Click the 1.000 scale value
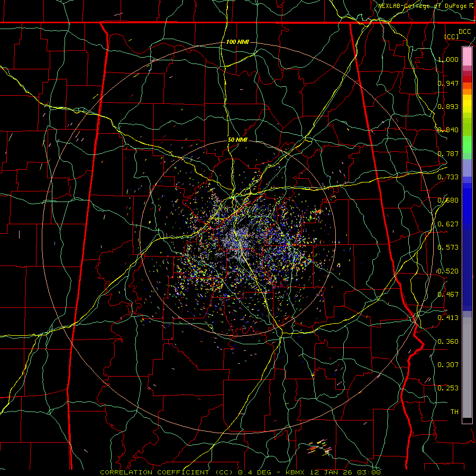The image size is (476, 476). [x=448, y=59]
